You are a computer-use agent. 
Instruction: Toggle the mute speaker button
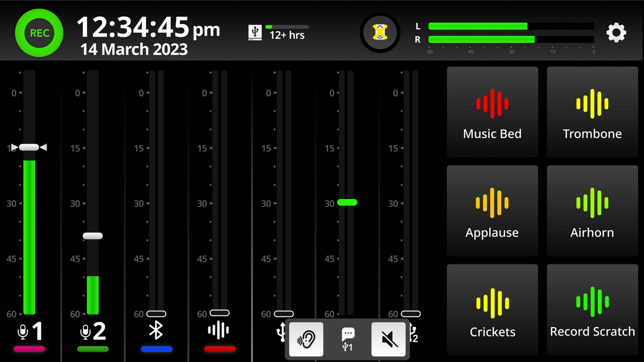[x=388, y=339]
